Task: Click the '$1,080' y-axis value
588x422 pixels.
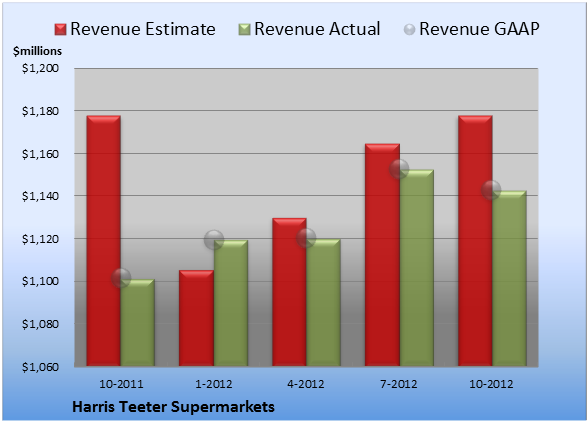Action: 40,324
